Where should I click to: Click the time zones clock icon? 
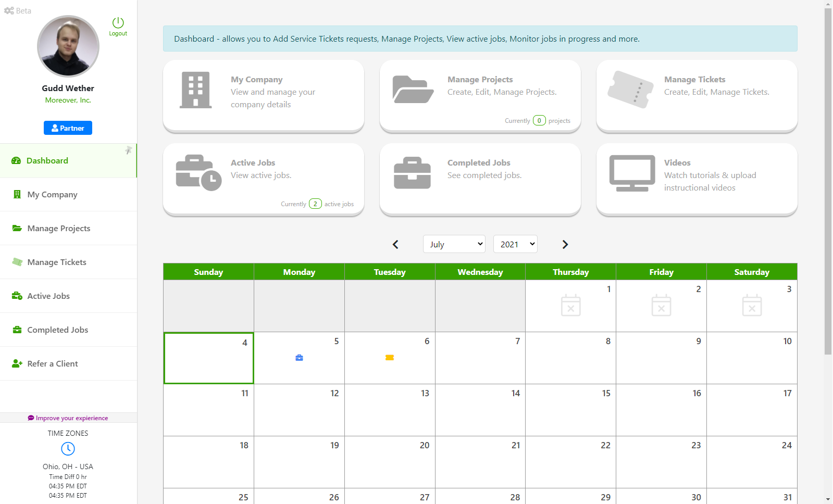point(68,449)
